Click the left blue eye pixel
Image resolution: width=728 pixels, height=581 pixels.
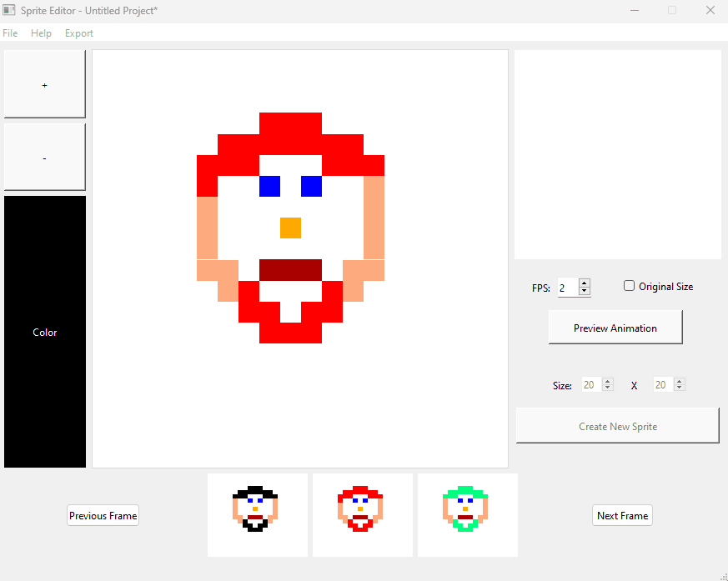click(x=269, y=186)
